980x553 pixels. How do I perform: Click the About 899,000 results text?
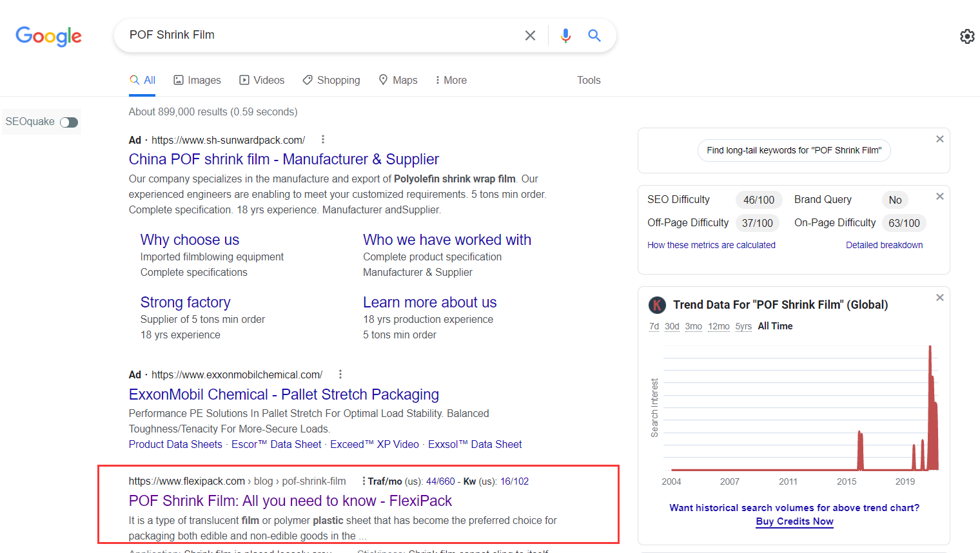[213, 112]
